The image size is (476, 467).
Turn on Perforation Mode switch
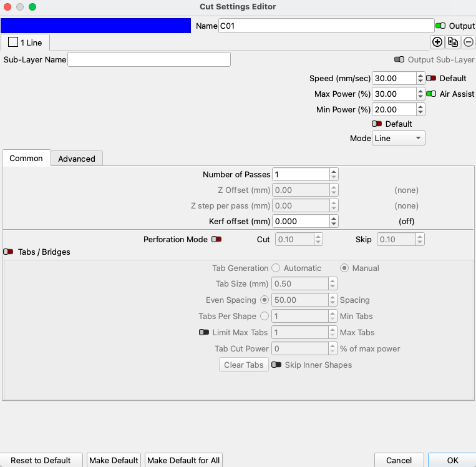pos(216,239)
